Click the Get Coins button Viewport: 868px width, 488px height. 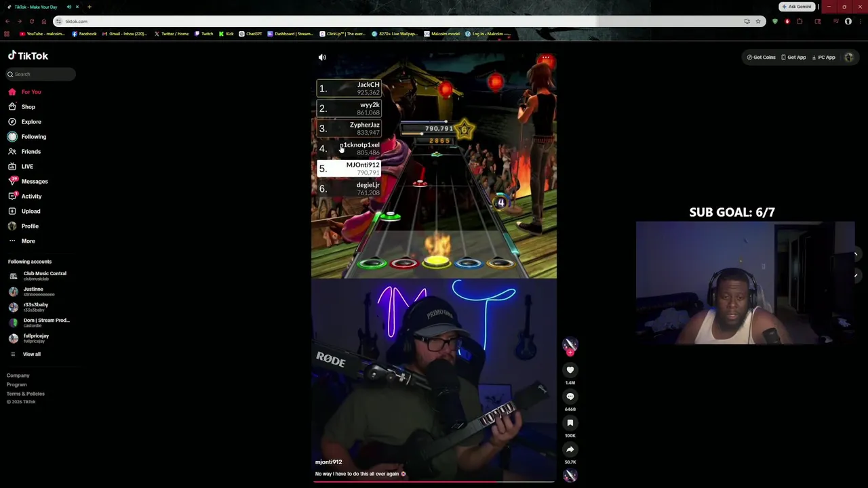pyautogui.click(x=761, y=58)
